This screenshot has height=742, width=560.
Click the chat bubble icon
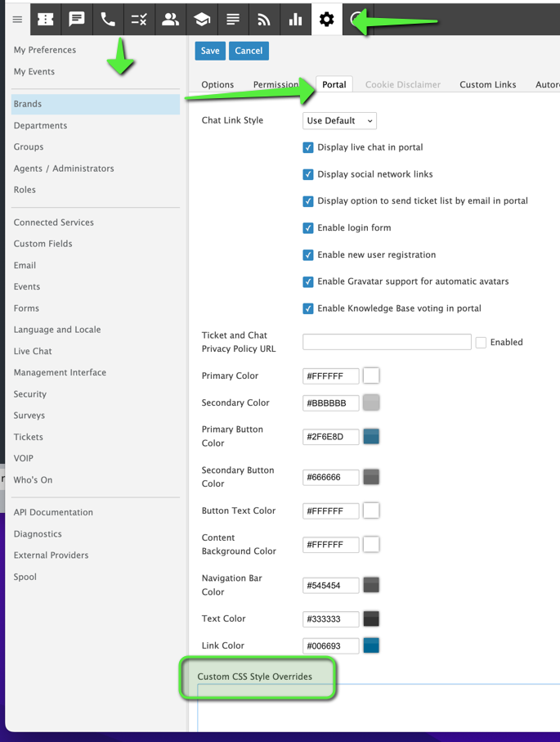click(x=77, y=20)
